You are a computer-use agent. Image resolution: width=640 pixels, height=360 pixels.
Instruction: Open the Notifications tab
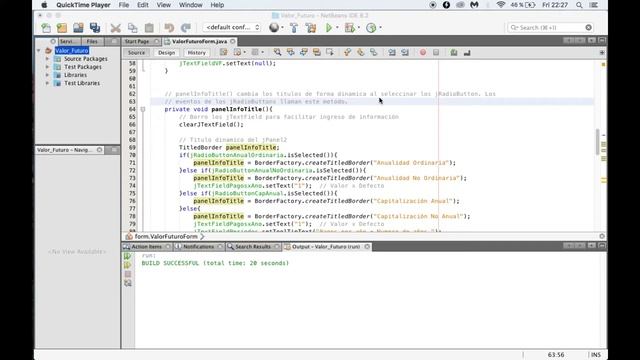click(198, 247)
